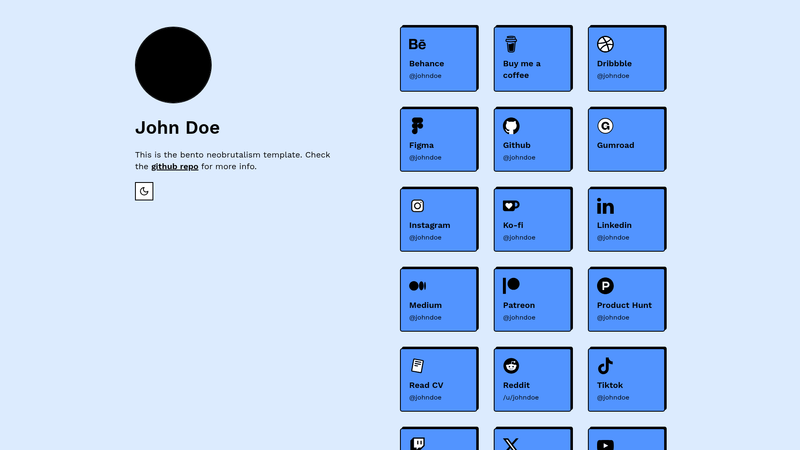The image size is (800, 450).
Task: Click the Product Hunt P icon
Action: pyautogui.click(x=605, y=286)
